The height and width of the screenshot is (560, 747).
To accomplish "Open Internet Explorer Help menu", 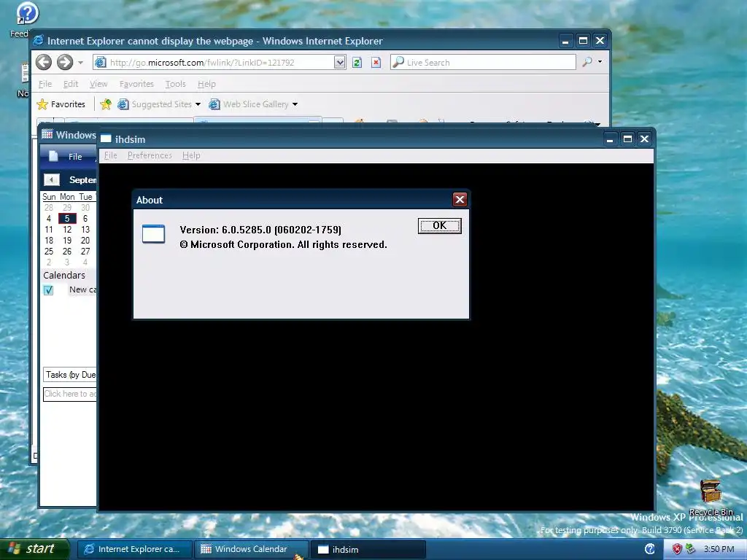I will click(x=206, y=84).
